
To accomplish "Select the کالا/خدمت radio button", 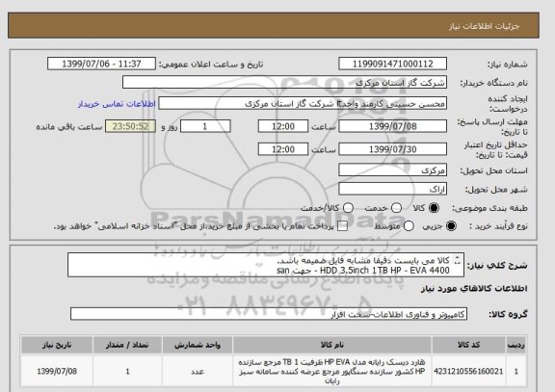I will pyautogui.click(x=348, y=208).
